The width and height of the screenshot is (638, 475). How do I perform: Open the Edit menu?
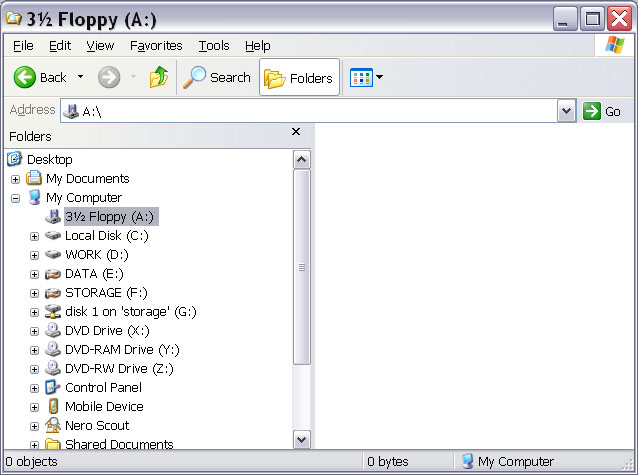(60, 46)
